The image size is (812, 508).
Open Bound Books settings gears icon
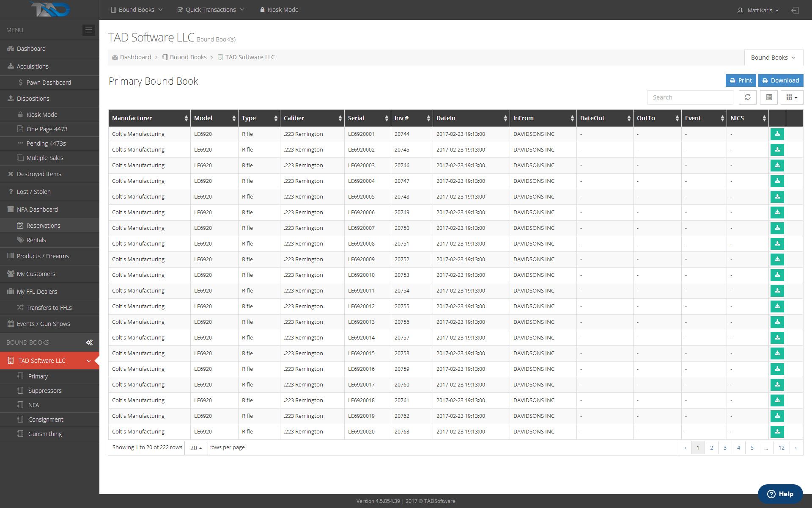[x=89, y=342]
